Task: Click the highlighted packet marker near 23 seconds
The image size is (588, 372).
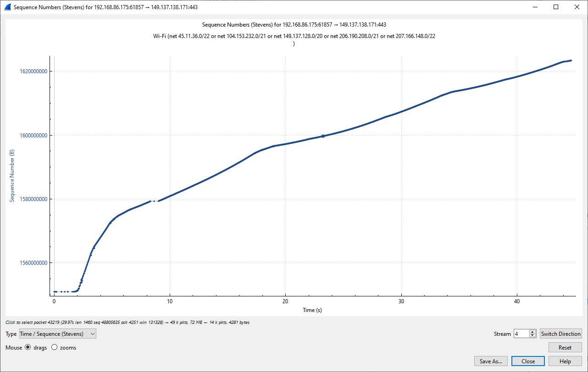Action: 323,136
